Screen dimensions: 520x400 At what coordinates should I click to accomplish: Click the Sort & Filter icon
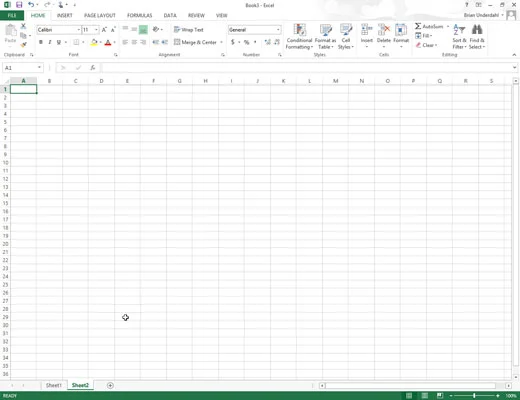(459, 30)
